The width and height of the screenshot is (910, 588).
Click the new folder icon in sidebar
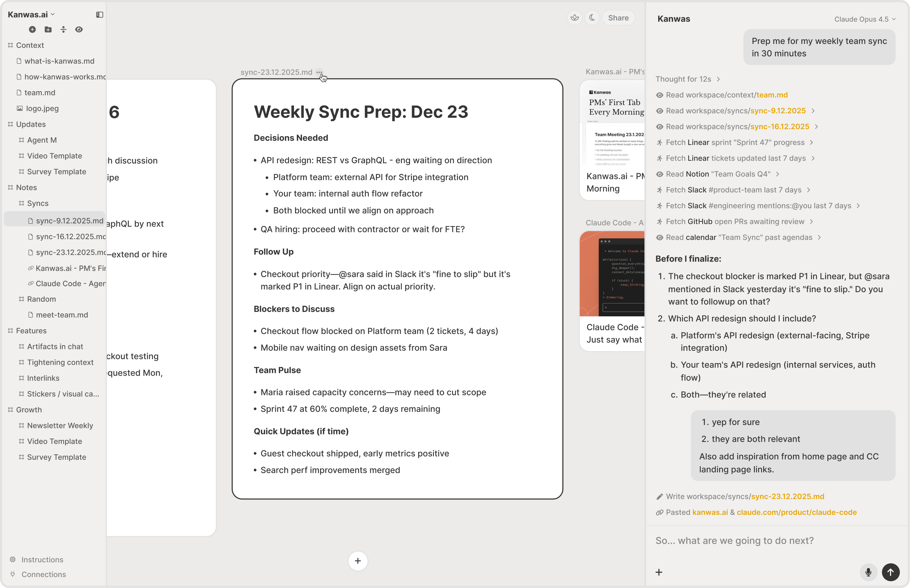click(48, 29)
